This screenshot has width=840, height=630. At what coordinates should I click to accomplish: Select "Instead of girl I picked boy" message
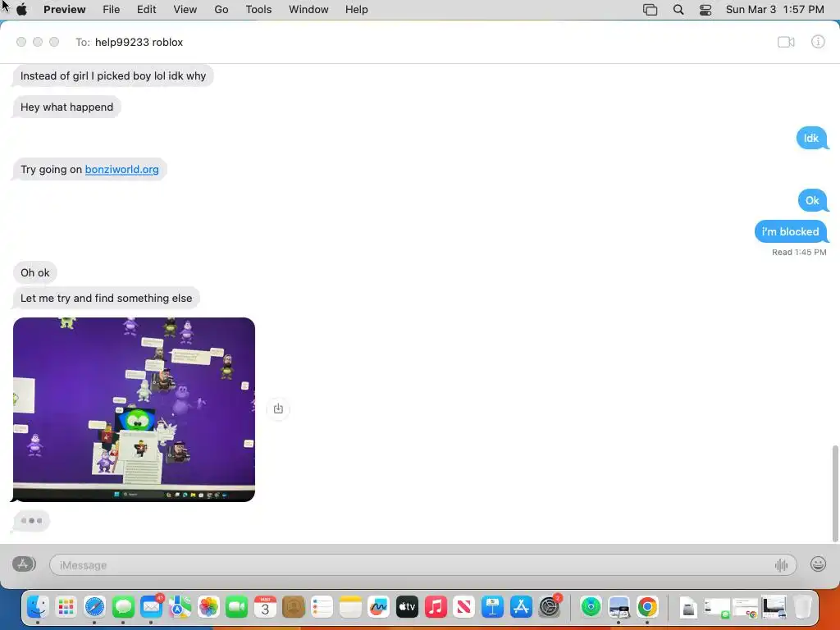[x=113, y=76]
